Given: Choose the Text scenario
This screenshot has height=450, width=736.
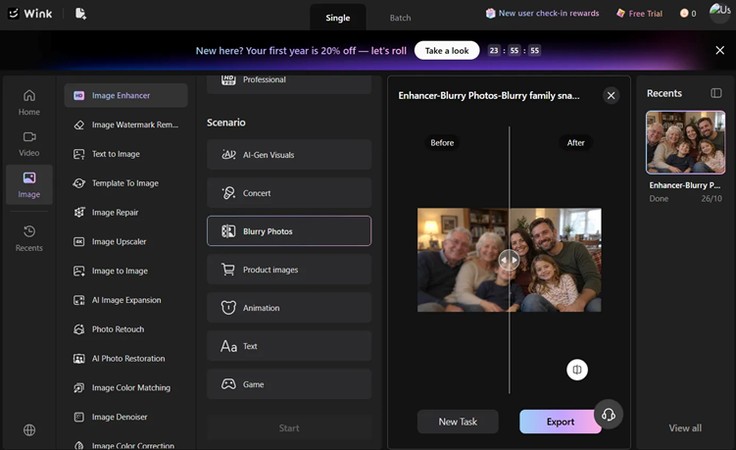Looking at the screenshot, I should 289,346.
